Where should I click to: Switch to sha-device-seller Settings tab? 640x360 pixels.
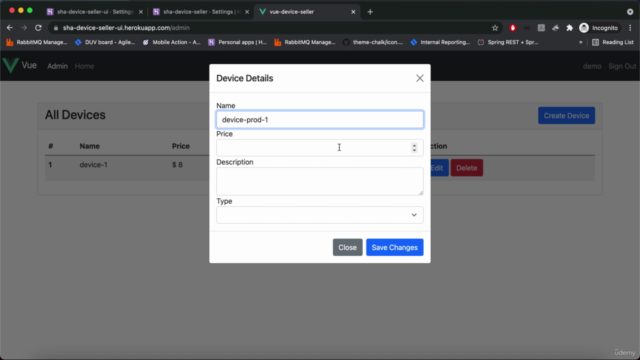coord(201,12)
